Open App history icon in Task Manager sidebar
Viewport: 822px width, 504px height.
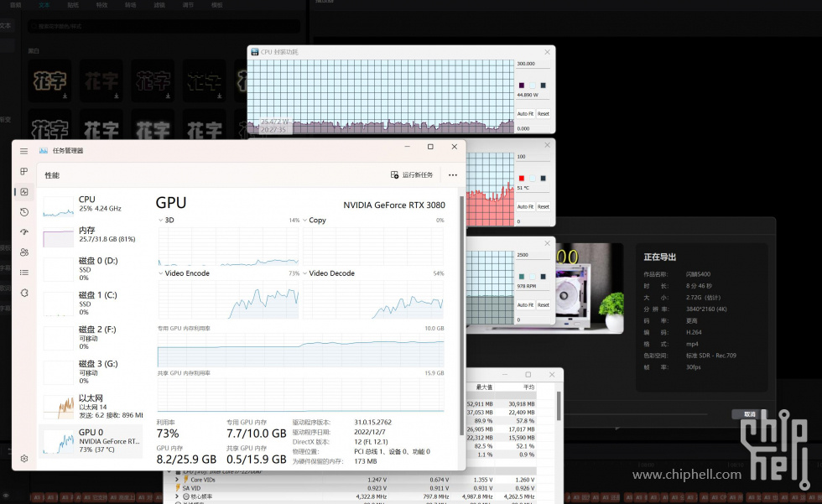click(x=24, y=212)
